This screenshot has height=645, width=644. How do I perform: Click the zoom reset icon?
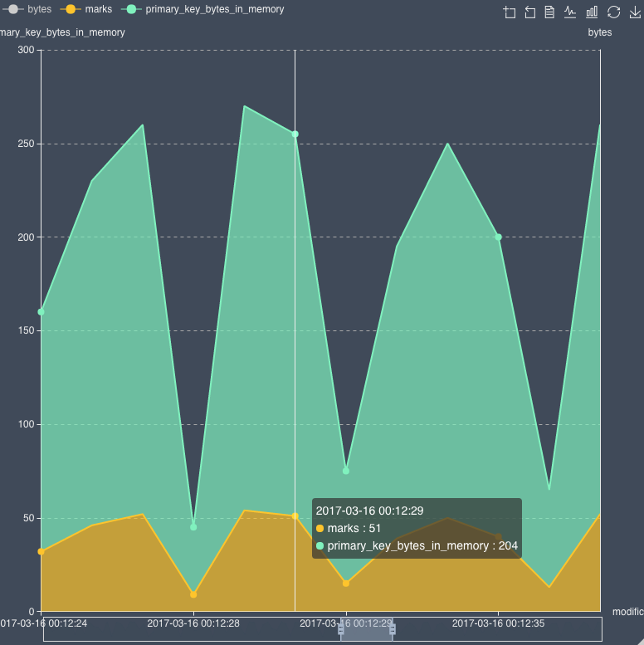529,12
